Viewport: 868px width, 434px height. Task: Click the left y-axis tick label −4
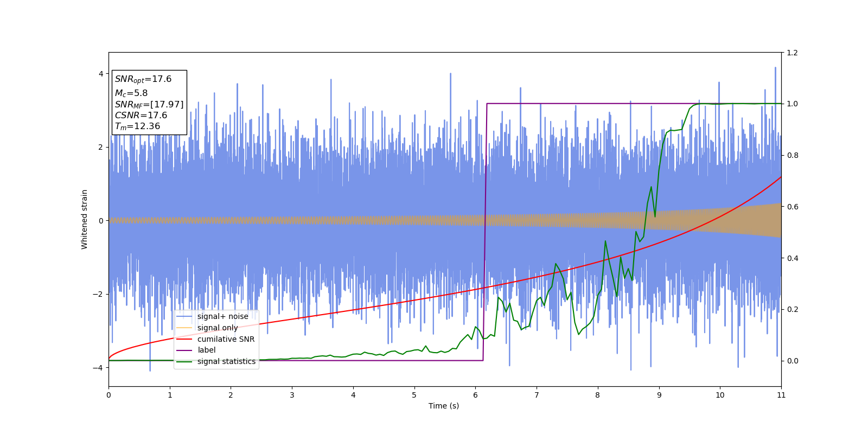pyautogui.click(x=98, y=368)
